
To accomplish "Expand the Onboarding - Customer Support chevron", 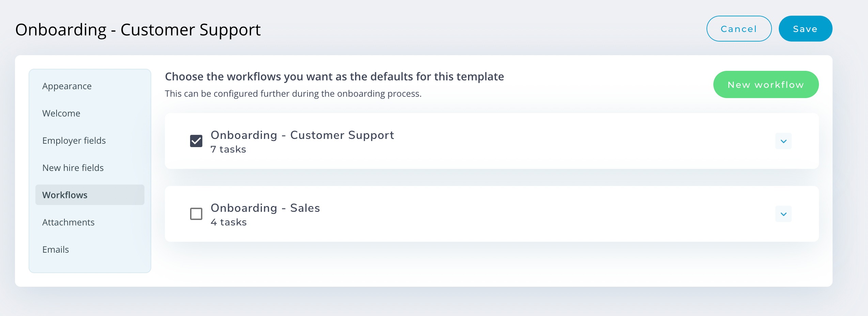I will pos(783,141).
